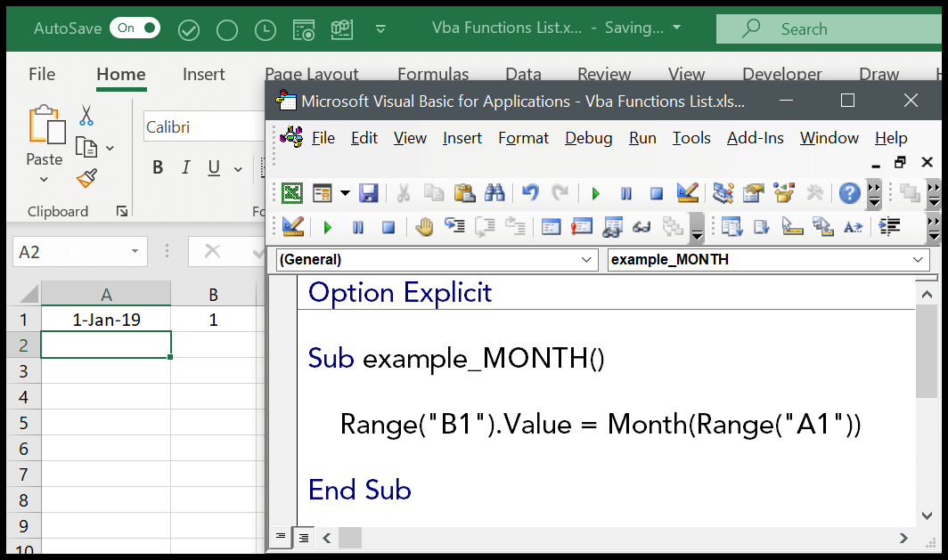Click the Find binoculars icon
Viewport: 948px width, 560px height.
pyautogui.click(x=494, y=193)
